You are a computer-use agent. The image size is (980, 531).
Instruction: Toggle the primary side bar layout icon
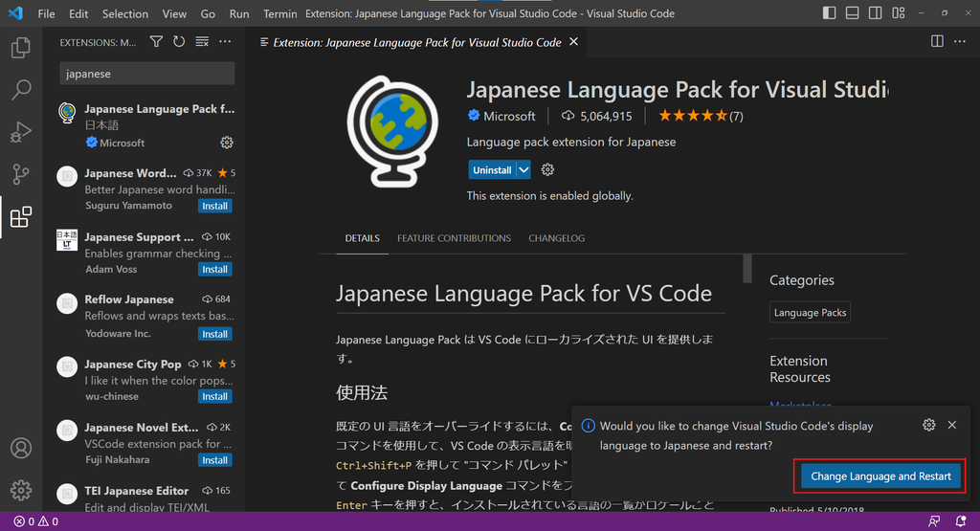point(829,13)
